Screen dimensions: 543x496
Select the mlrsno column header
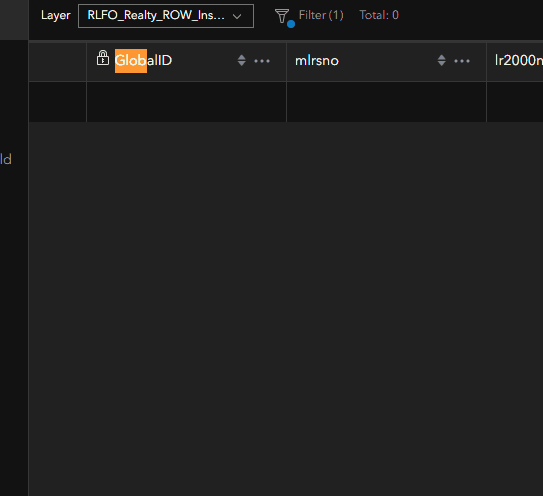click(x=317, y=61)
